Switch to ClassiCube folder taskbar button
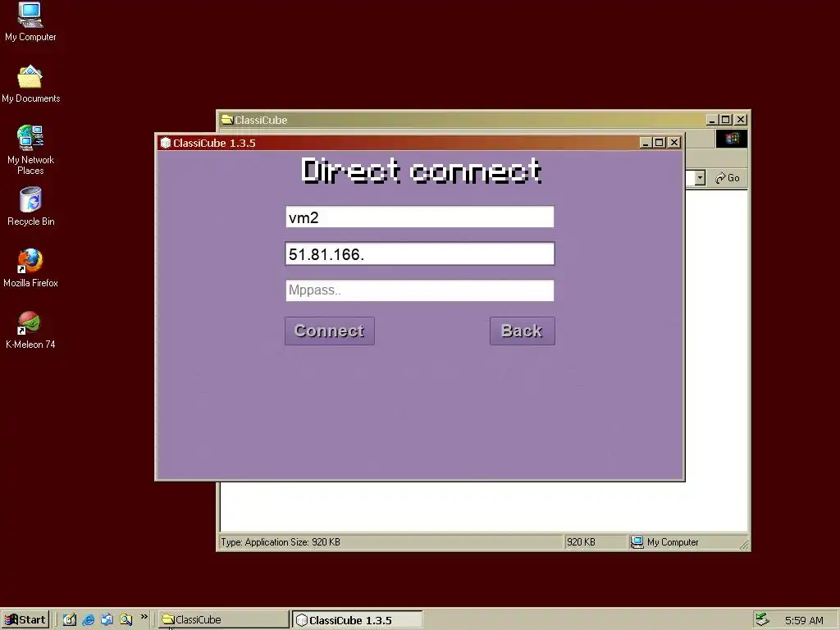Viewport: 840px width, 630px height. [x=224, y=620]
